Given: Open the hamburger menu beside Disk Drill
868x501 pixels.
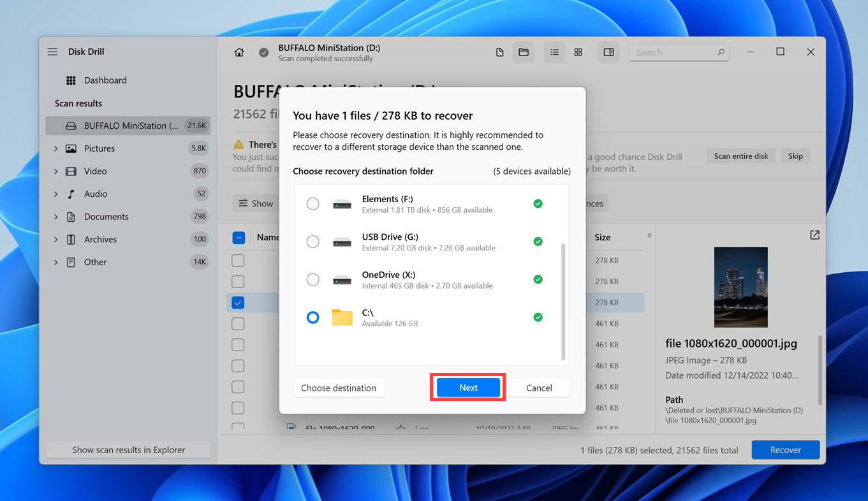Looking at the screenshot, I should (52, 52).
